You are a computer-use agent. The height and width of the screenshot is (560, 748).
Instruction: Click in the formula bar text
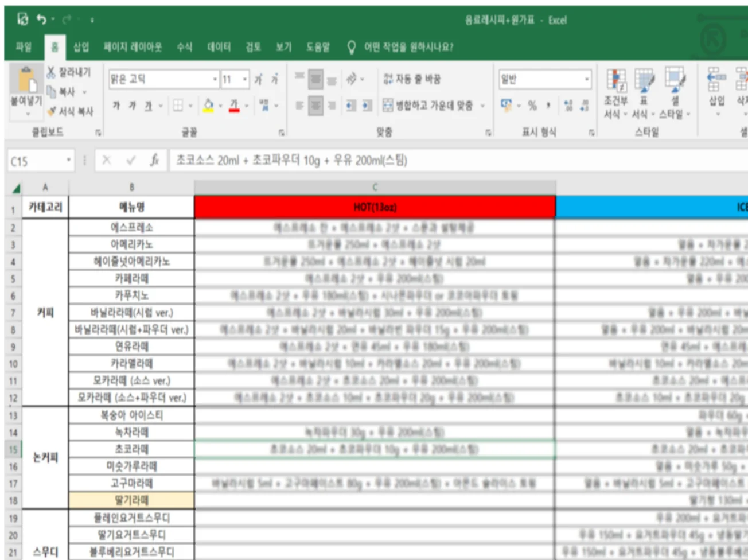click(291, 160)
